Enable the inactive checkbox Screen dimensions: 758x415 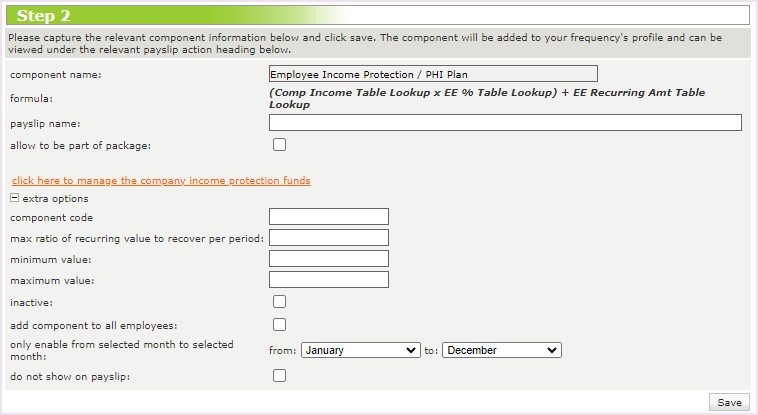tap(280, 301)
